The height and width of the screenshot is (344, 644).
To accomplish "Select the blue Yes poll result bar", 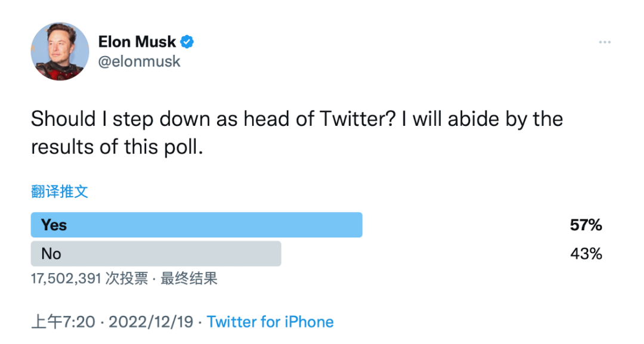I will coord(196,225).
